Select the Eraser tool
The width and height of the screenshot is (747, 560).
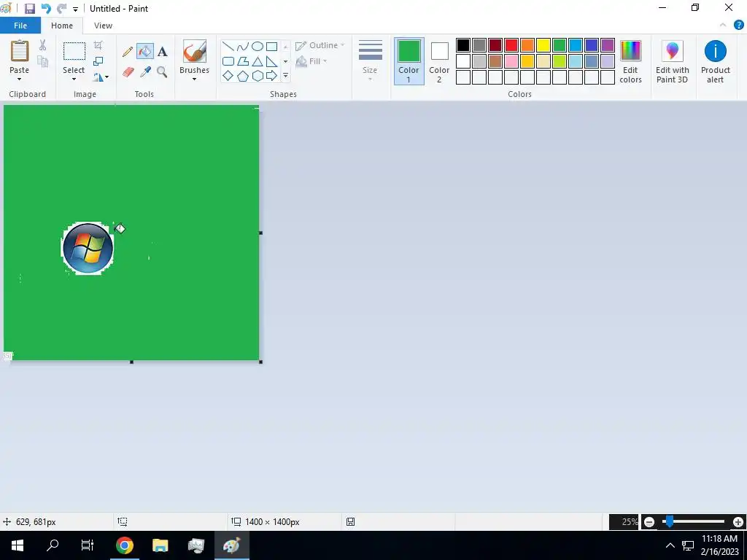128,72
